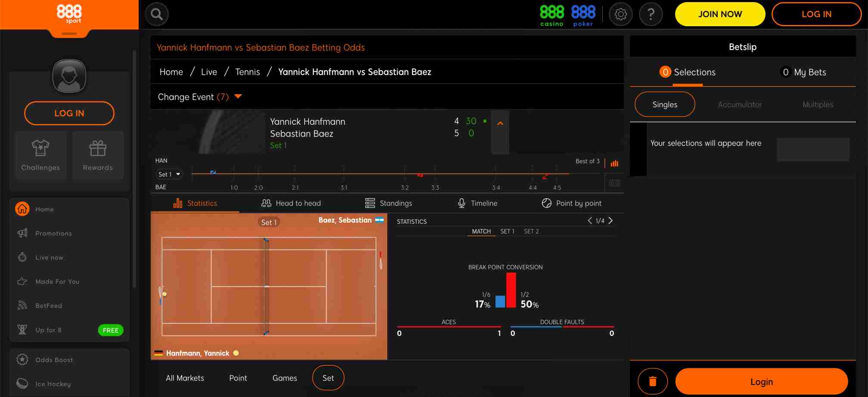Click the bar chart stats icon

[615, 163]
